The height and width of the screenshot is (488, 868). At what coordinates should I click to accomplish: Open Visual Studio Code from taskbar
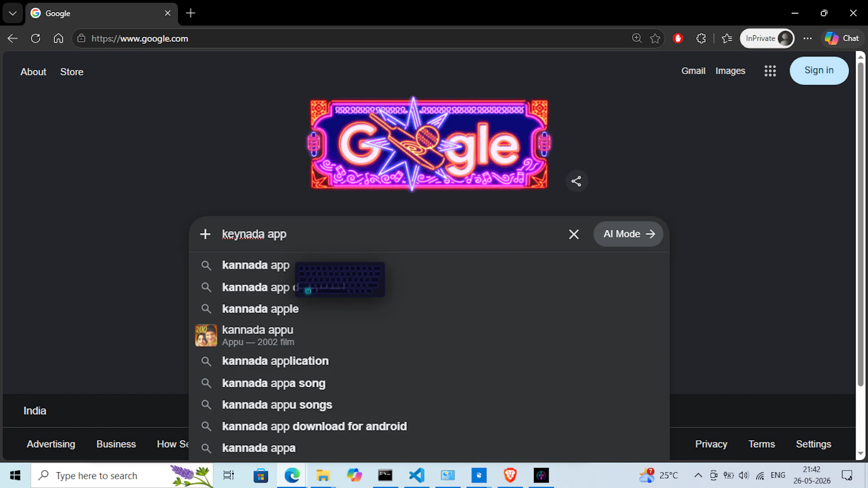pos(417,476)
